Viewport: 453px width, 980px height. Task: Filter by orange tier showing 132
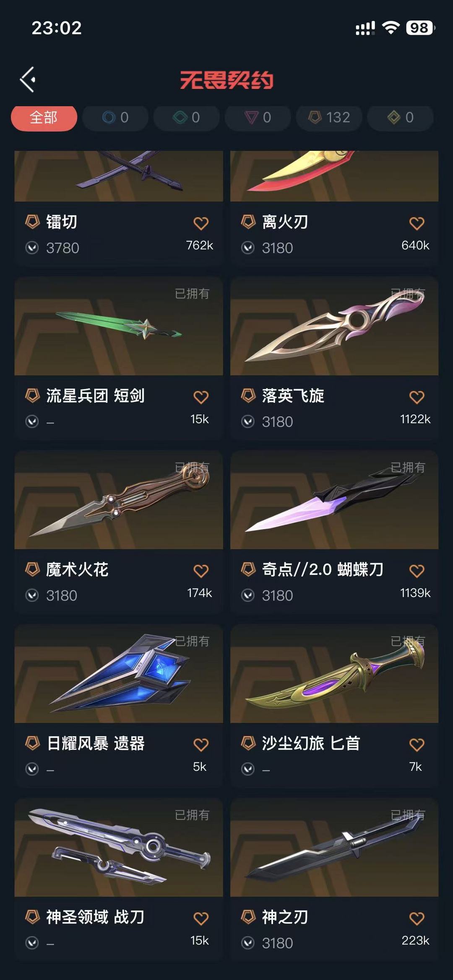[329, 118]
